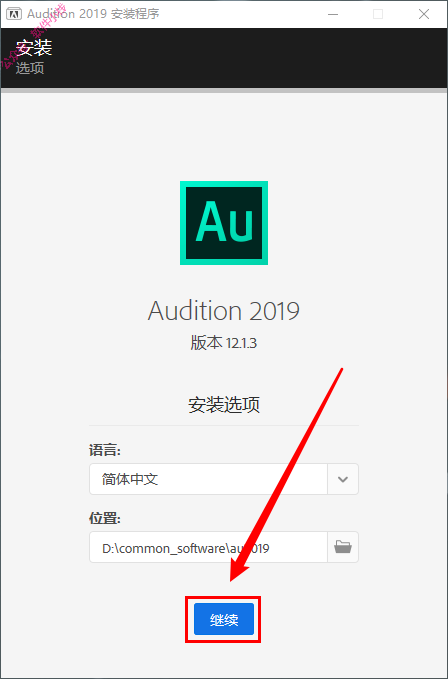The image size is (448, 679).
Task: Click the 继续 continue button
Action: (x=224, y=619)
